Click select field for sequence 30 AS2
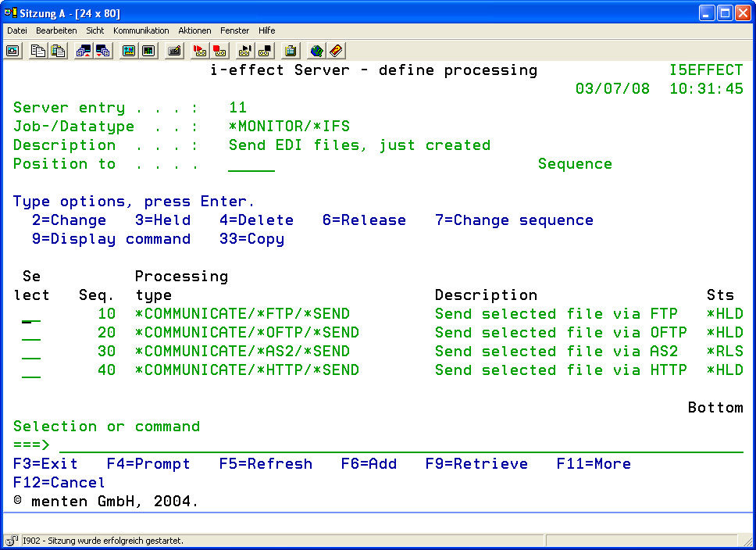The image size is (756, 550). coord(31,352)
